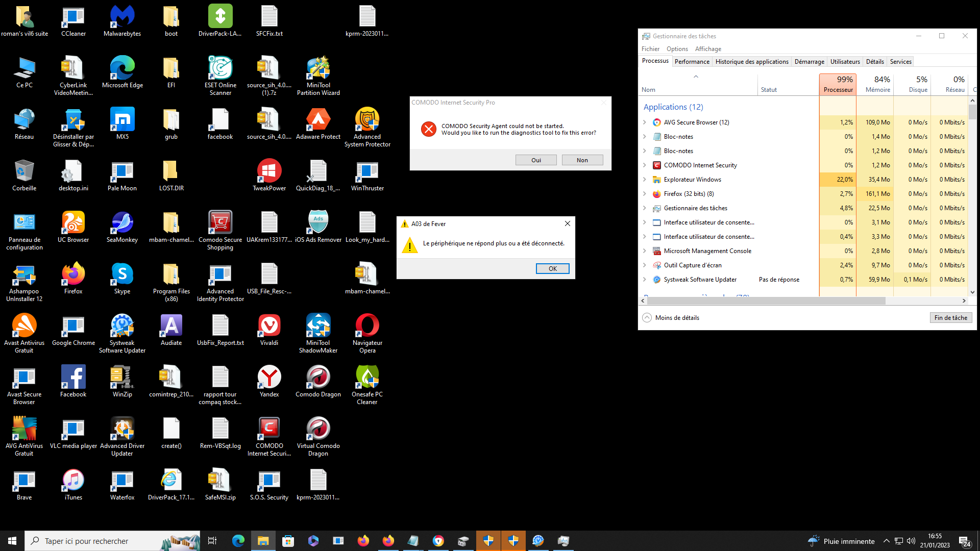Open the Utilisateurs tab
Viewport: 980px width, 551px height.
point(845,62)
